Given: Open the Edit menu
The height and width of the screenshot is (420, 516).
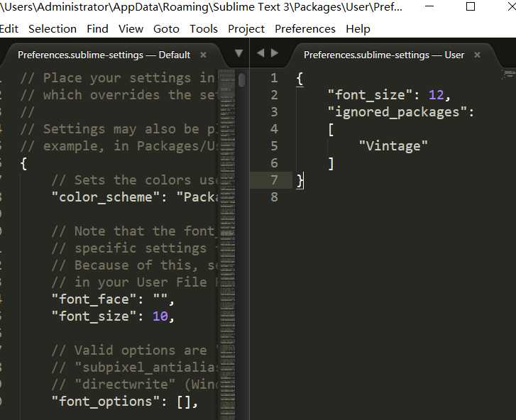Looking at the screenshot, I should point(9,29).
